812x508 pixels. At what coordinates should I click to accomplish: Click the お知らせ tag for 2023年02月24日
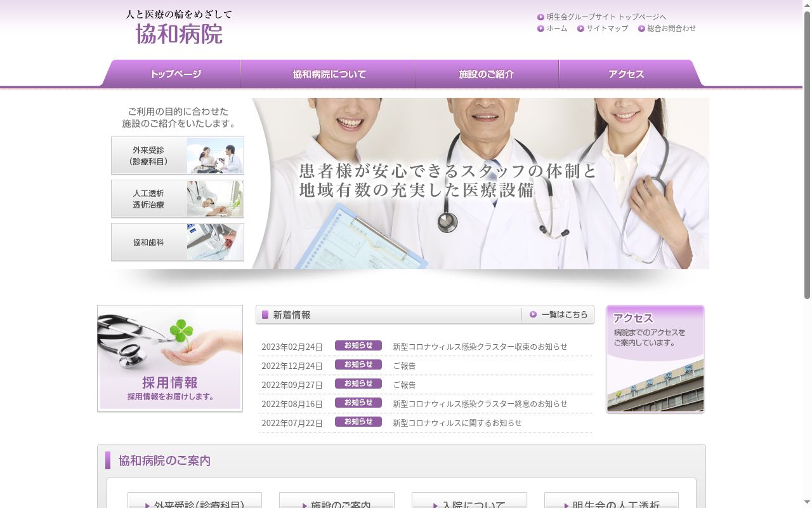(358, 345)
